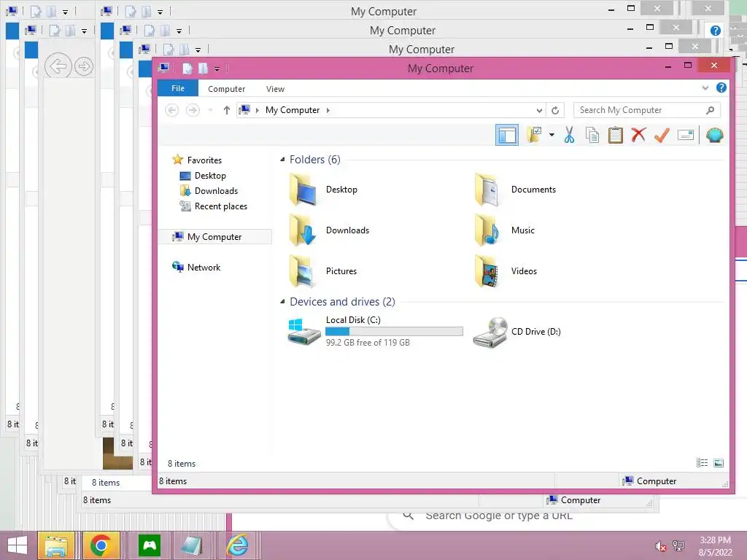This screenshot has height=560, width=747.
Task: Click Back arrow in background My Computer window
Action: point(58,66)
